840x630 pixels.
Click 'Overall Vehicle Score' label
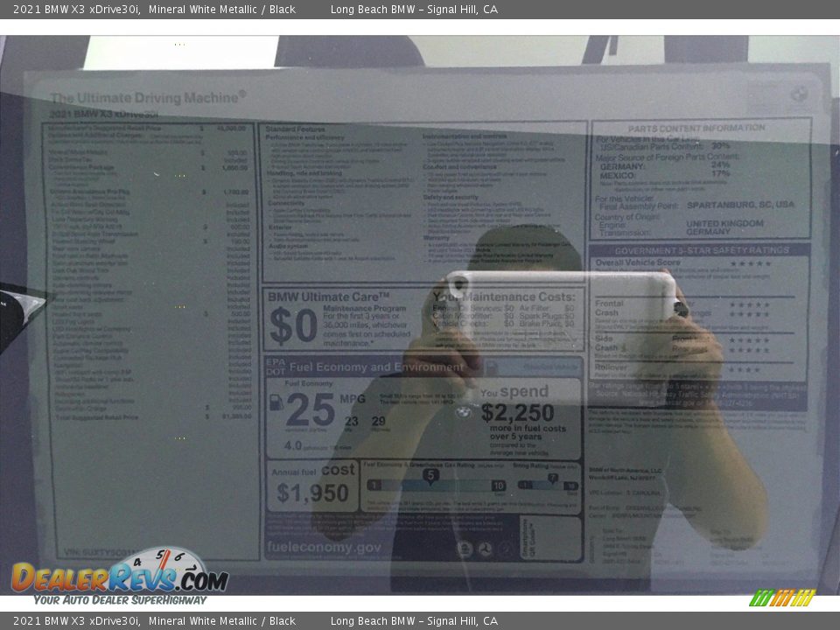[x=638, y=262]
